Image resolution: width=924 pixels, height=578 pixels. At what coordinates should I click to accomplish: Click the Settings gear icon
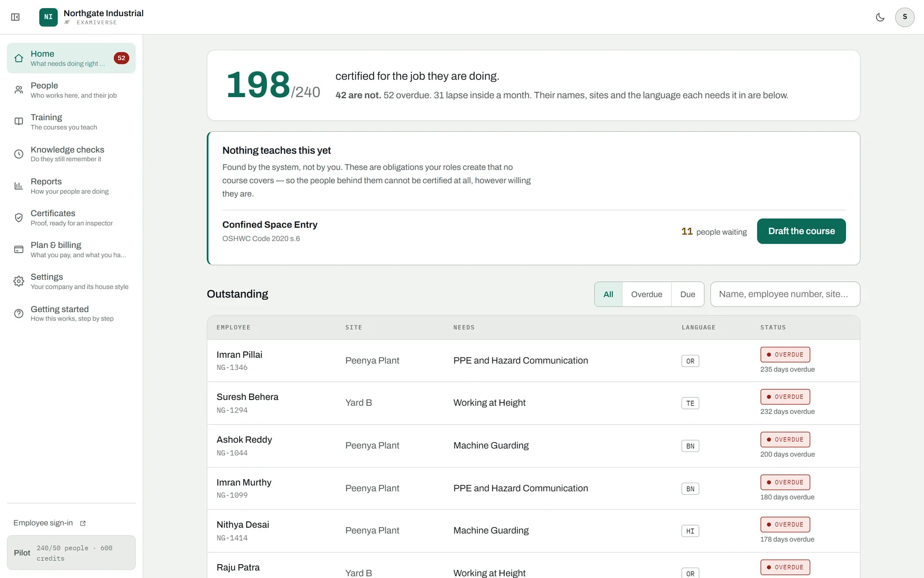[x=18, y=281]
